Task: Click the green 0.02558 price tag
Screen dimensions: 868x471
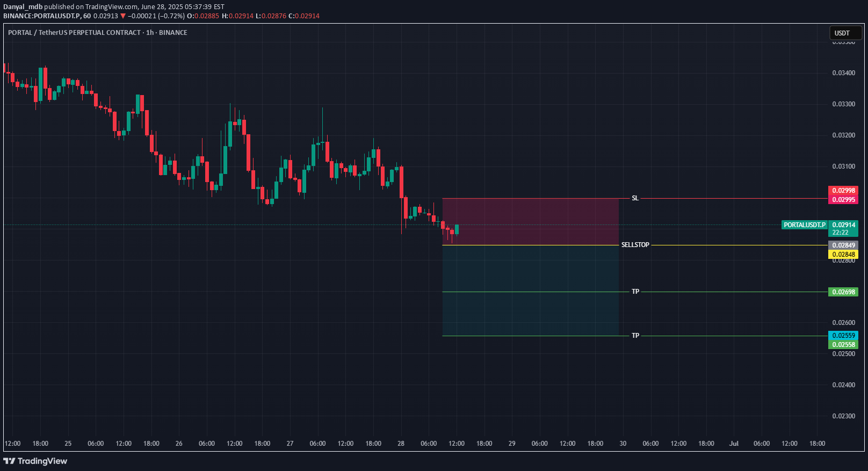Action: click(843, 345)
